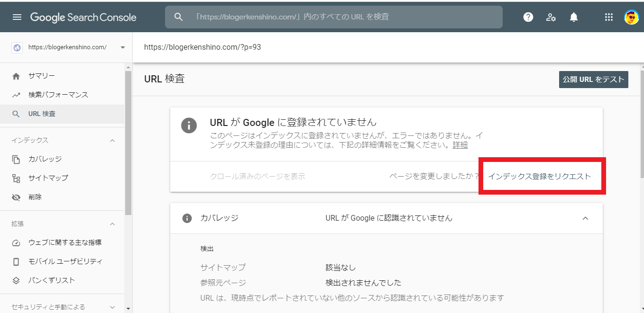This screenshot has width=644, height=313.
Task: Click the ページを変更しましたか？ text
Action: [434, 177]
